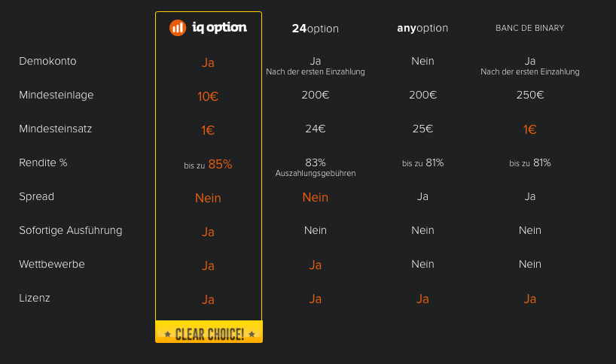Click the Sofortige Ausführung row label
This screenshot has width=616, height=364.
click(x=71, y=231)
